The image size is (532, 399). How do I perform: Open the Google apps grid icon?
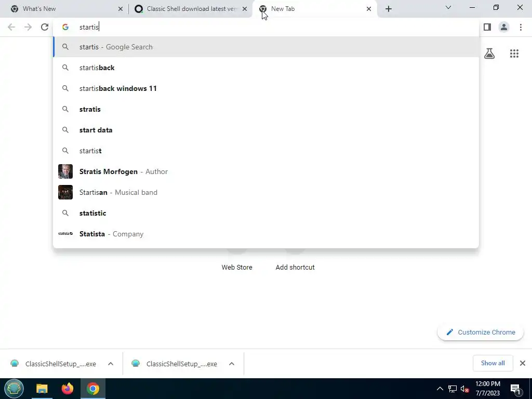(514, 54)
